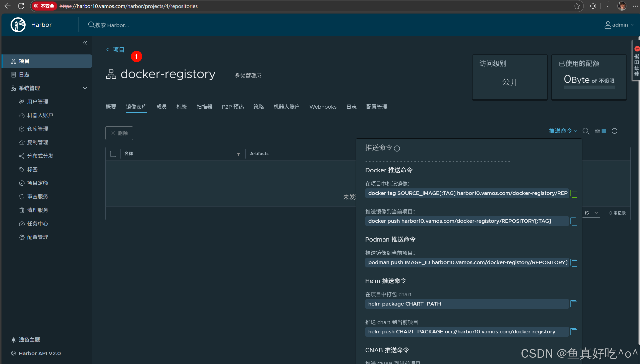Collapse the sidebar with double-chevron icon
This screenshot has height=364, width=640.
(x=85, y=43)
